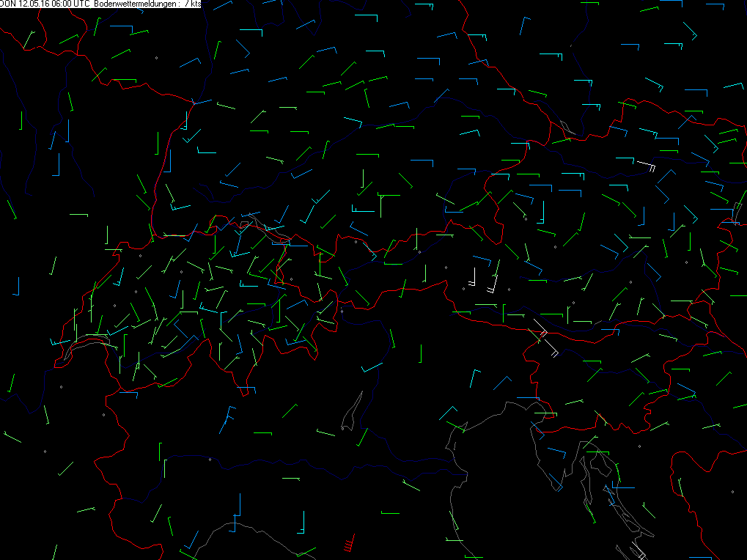The height and width of the screenshot is (560, 747).
Task: Pick the white wind barb in bottom-right corner
Action: (x=636, y=550)
